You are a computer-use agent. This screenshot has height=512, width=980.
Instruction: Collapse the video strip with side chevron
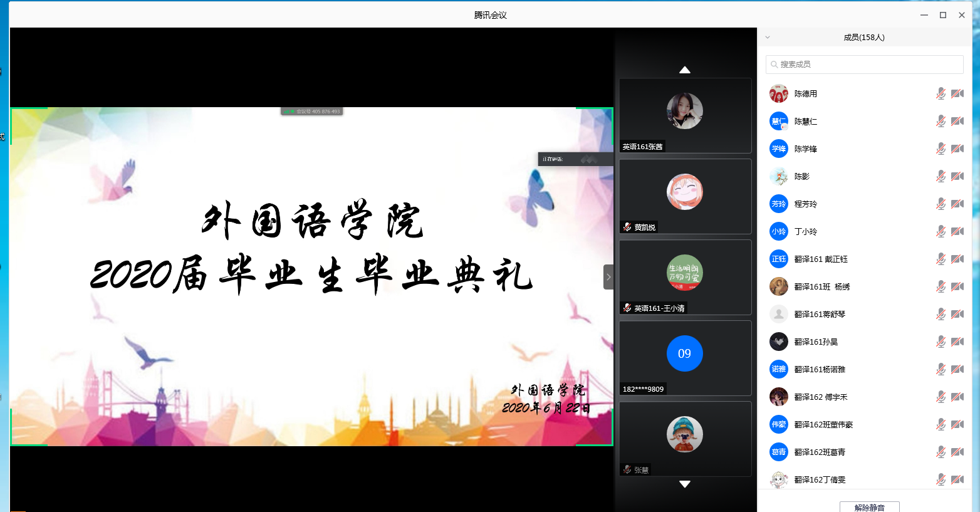click(x=608, y=277)
